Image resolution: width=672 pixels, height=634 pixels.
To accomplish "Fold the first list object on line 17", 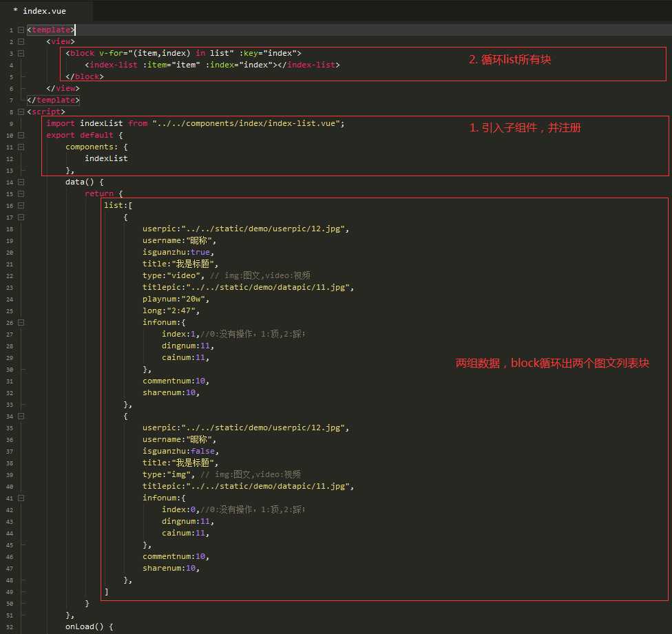I will pos(21,218).
